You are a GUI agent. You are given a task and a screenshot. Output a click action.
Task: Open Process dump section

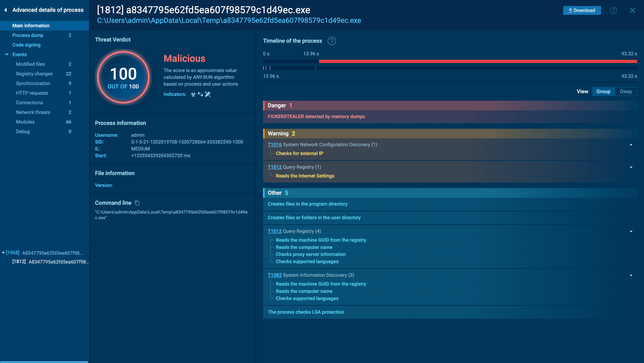pos(28,35)
